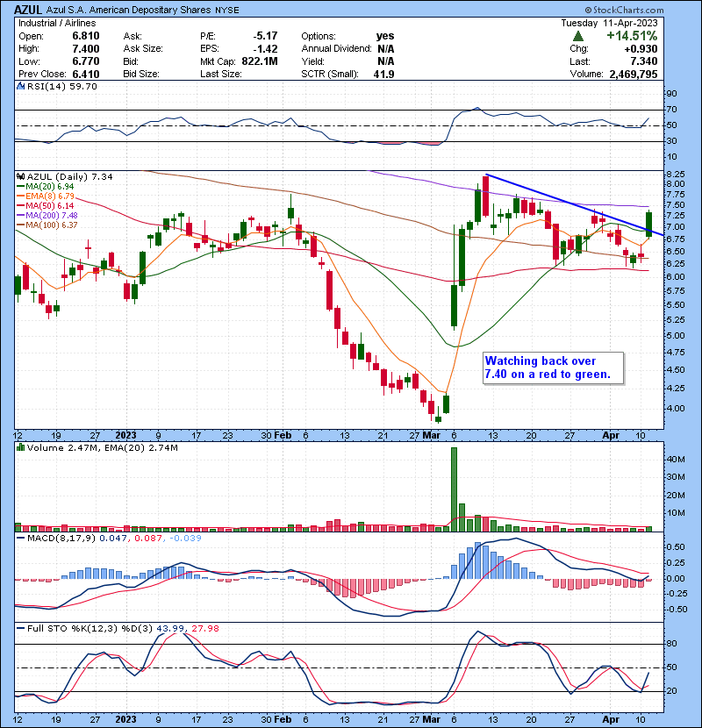This screenshot has width=702, height=728.
Task: Click the MACD(8,17,9) indicator label
Action: 61,539
